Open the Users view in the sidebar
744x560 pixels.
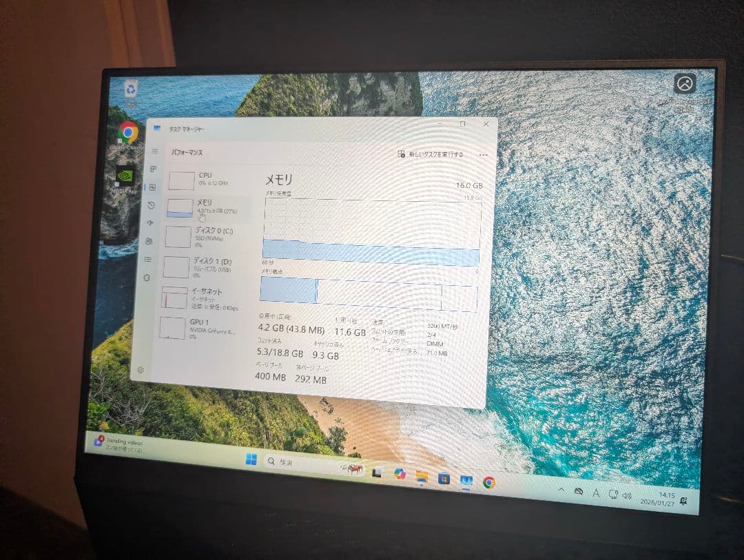pos(154,239)
